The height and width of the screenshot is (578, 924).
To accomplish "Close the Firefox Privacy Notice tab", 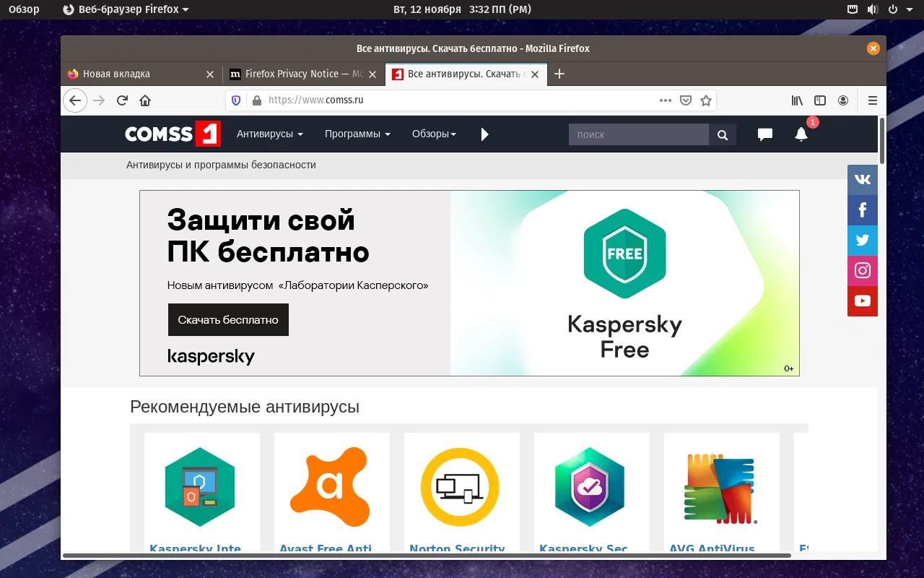I will pos(372,74).
